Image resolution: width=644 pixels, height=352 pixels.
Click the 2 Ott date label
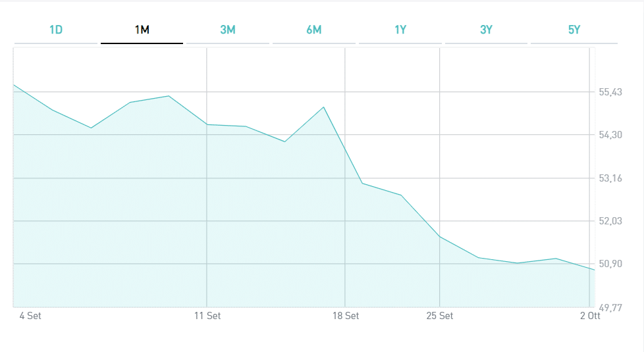590,316
